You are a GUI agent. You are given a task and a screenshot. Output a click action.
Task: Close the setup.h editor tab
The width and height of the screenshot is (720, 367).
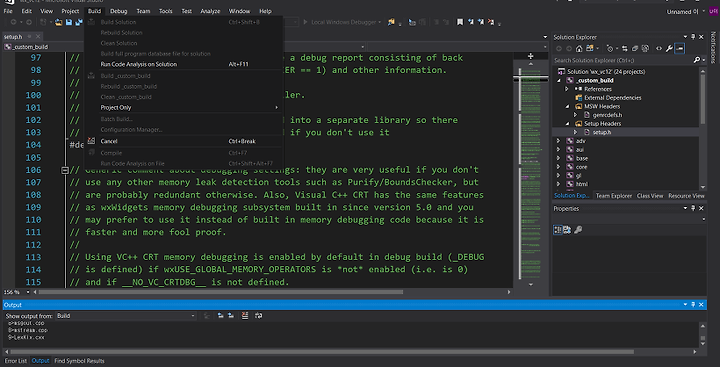(x=37, y=36)
